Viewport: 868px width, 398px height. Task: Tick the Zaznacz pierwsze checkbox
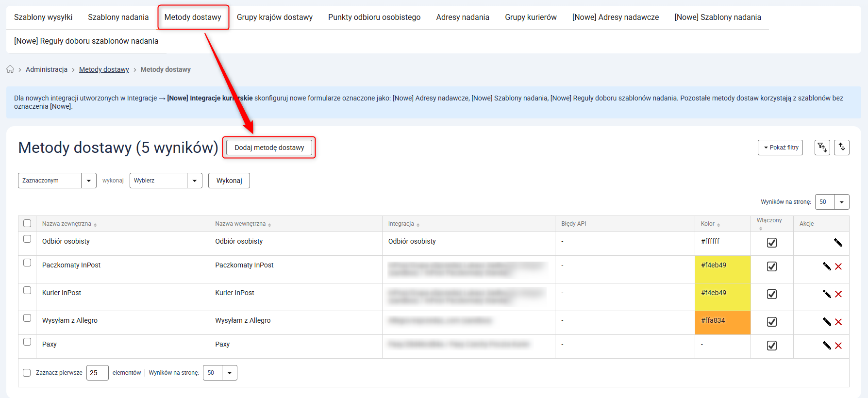point(27,373)
